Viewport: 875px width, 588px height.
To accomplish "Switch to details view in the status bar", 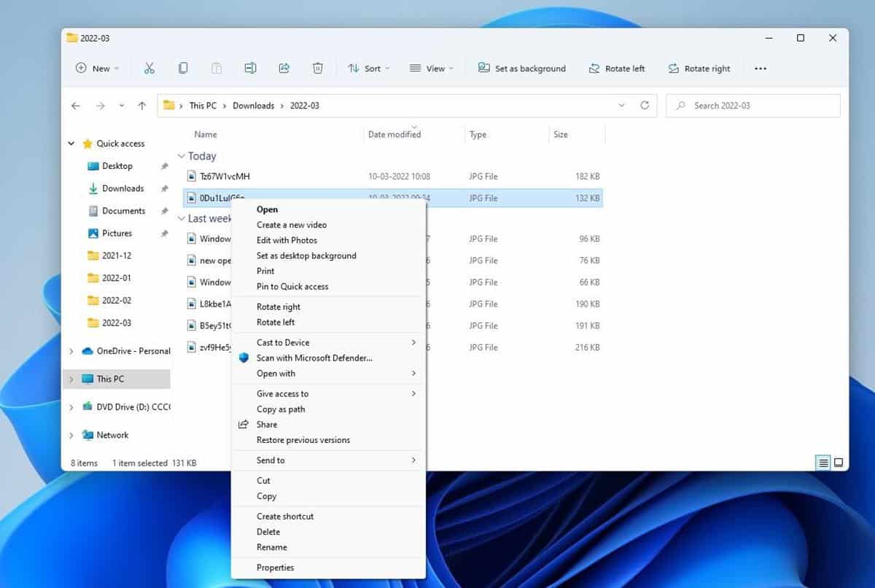I will pyautogui.click(x=823, y=462).
